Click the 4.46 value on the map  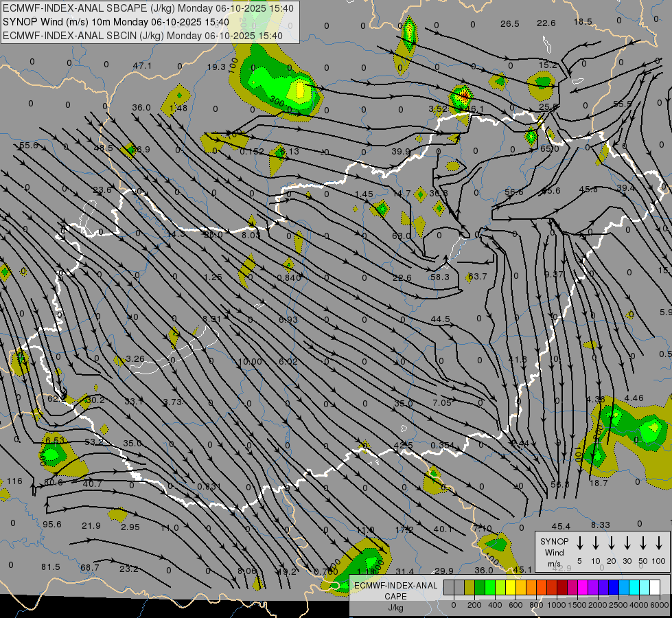tap(634, 398)
